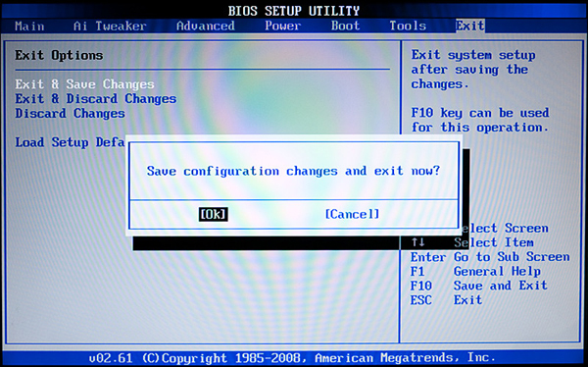Click the 'Save configuration changes and exit now?' text
588x367 pixels.
point(293,171)
